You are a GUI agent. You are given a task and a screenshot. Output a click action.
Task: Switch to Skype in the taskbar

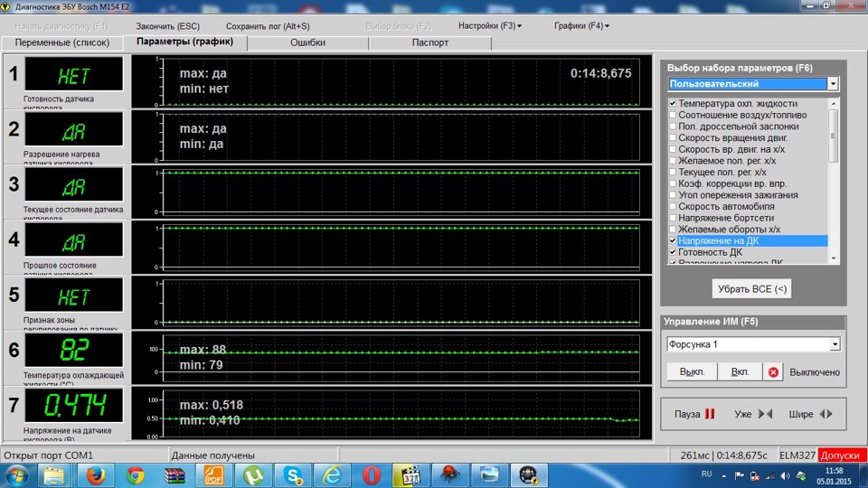click(x=293, y=474)
